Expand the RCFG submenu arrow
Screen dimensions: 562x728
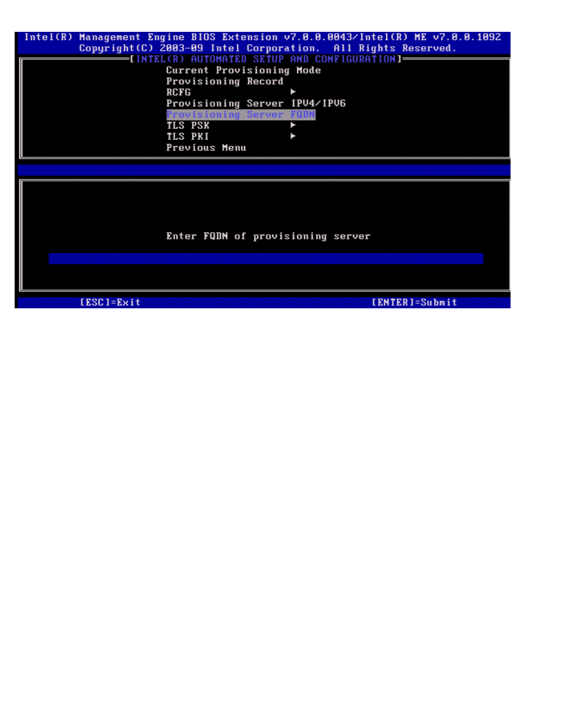(293, 92)
